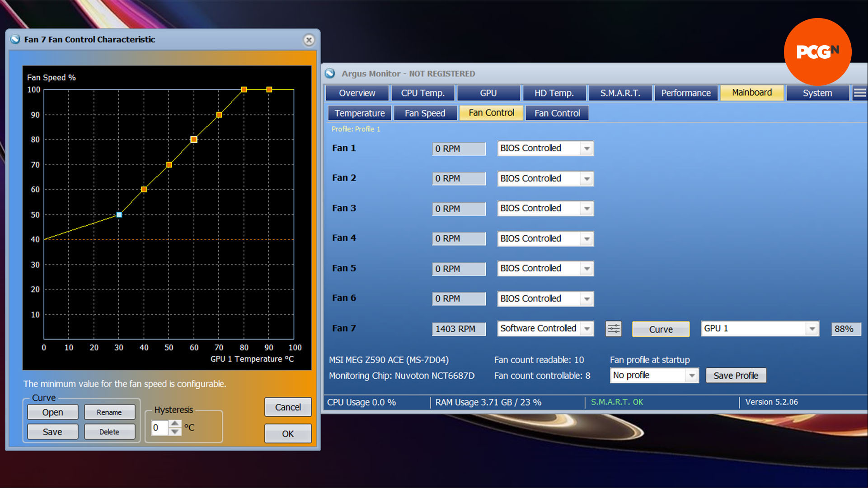The image size is (868, 488).
Task: Click the Fan Control Characteristic dialog title icon
Action: (x=15, y=39)
